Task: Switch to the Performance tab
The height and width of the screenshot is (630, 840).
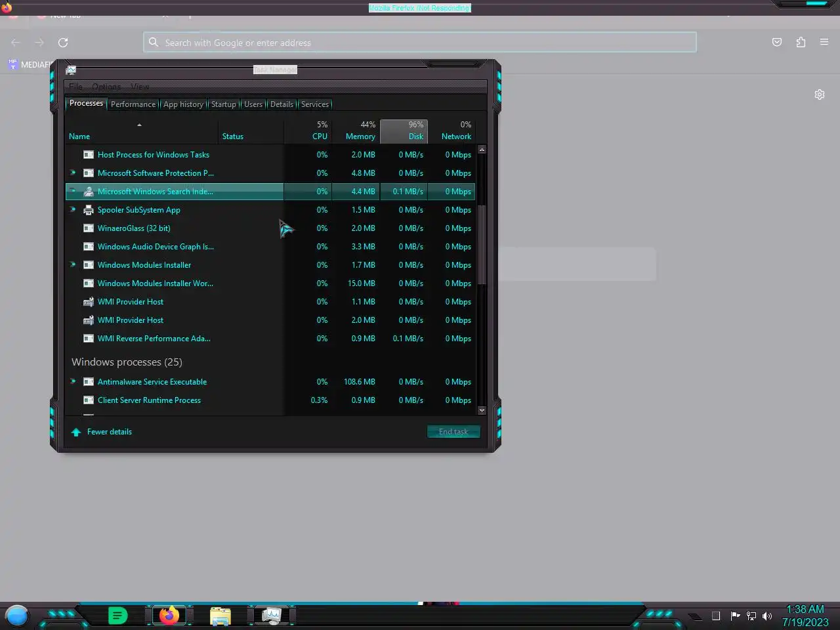Action: click(x=133, y=104)
